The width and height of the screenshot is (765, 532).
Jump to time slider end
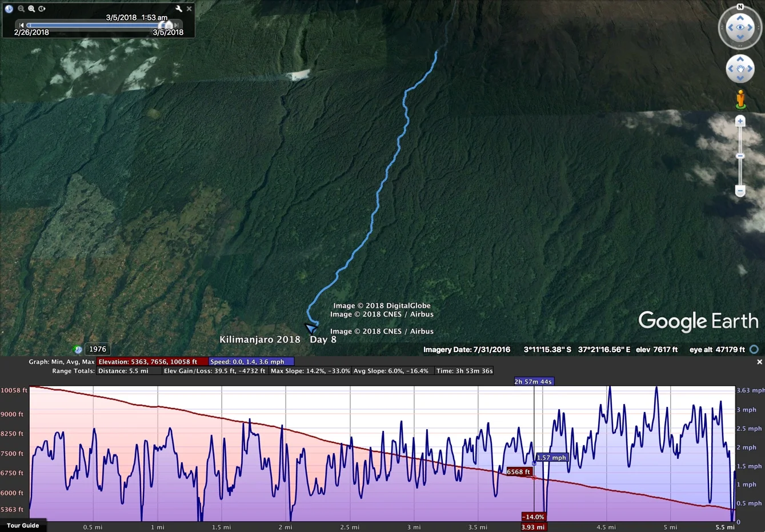click(177, 25)
